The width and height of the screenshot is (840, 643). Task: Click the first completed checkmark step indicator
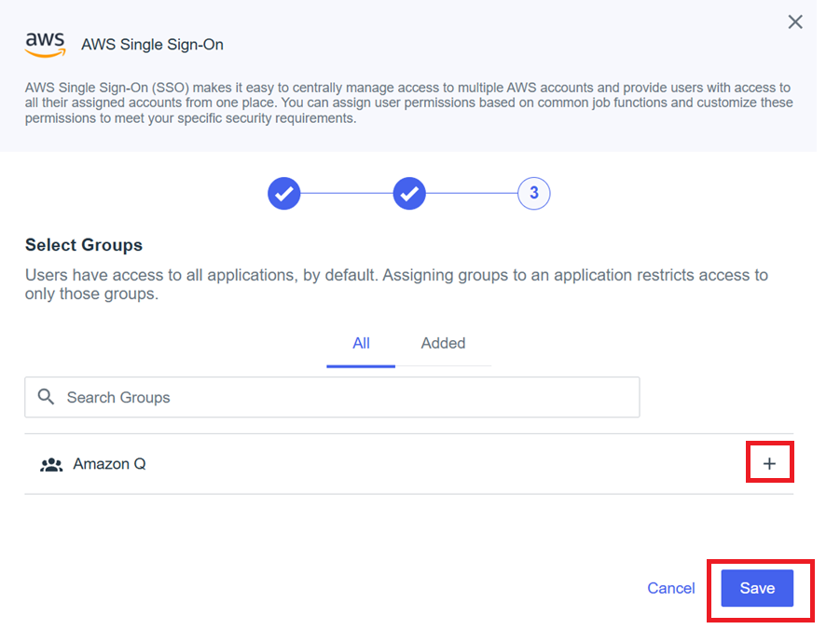pos(284,193)
